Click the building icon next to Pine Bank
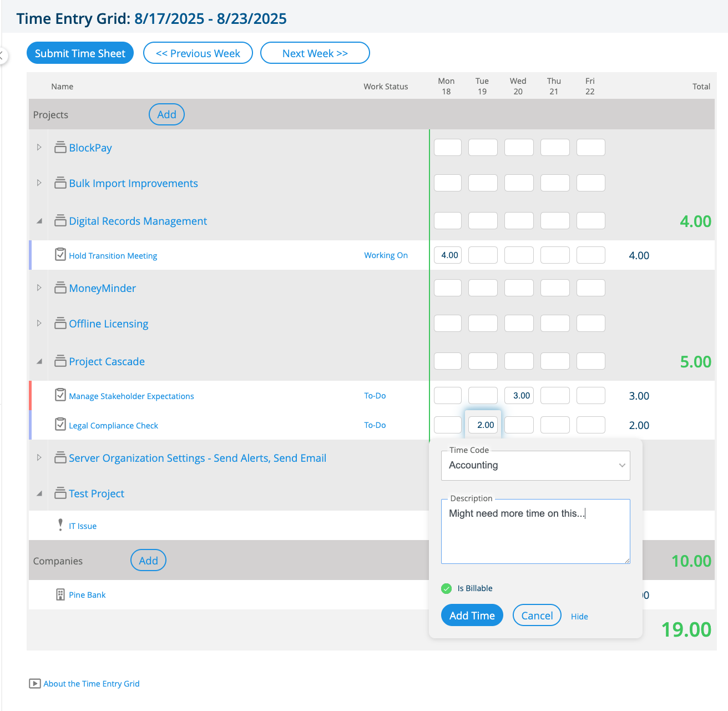The width and height of the screenshot is (728, 711). 60,594
